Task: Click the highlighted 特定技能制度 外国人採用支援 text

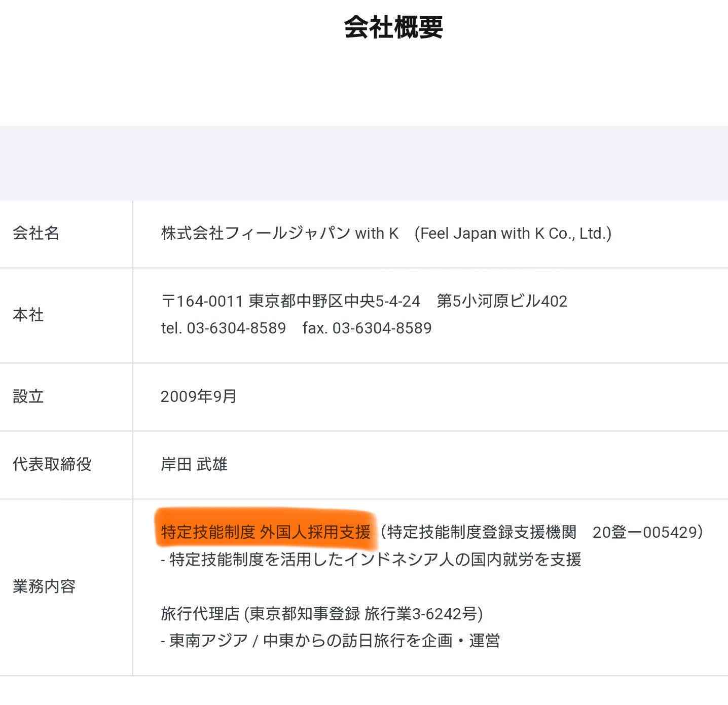Action: point(266,532)
